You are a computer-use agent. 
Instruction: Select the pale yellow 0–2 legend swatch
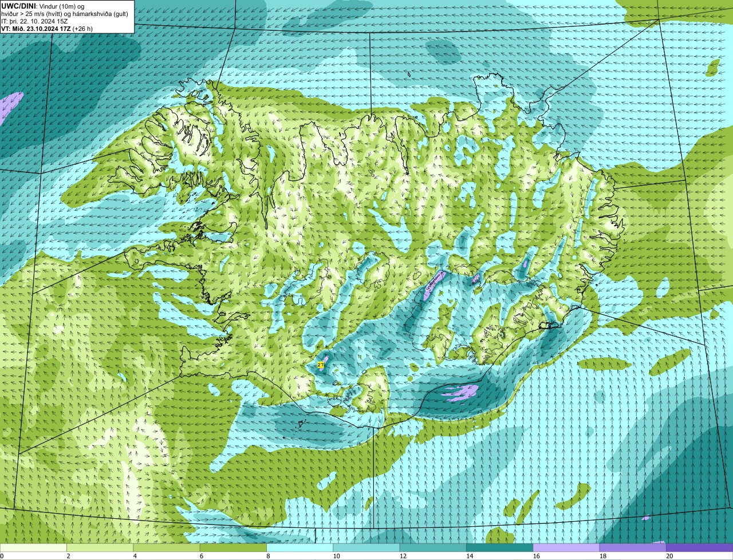[x=33, y=547]
